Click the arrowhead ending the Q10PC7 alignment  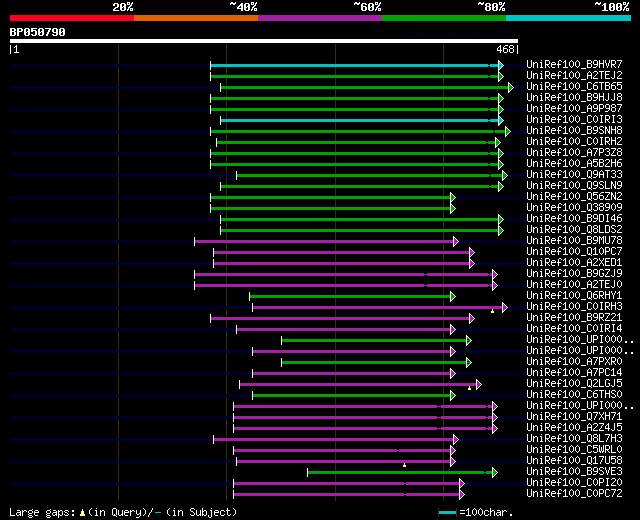472,253
